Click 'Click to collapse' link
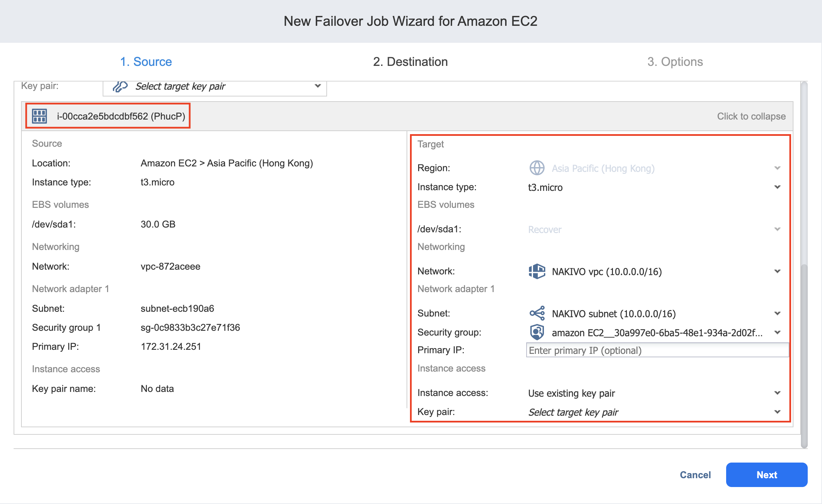 [751, 116]
